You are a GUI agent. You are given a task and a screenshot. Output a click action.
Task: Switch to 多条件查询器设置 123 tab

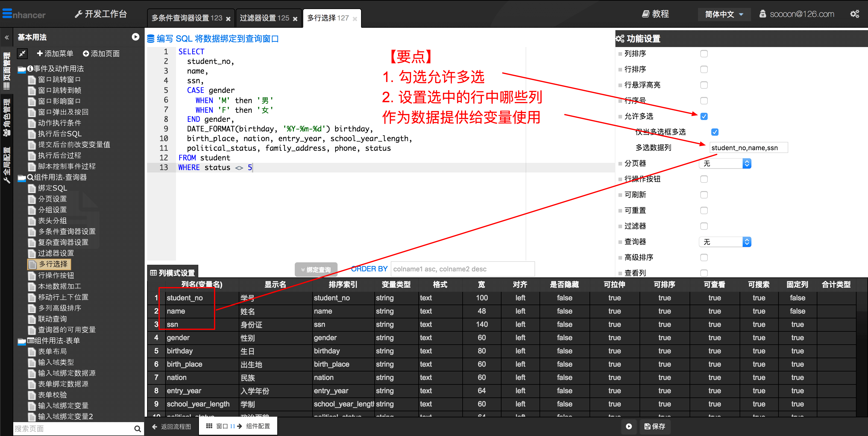[187, 18]
